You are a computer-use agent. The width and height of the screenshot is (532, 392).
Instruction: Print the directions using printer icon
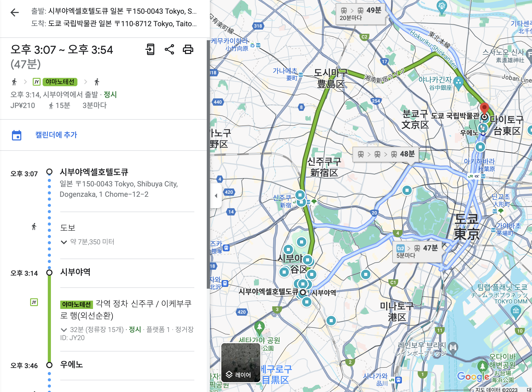[188, 49]
